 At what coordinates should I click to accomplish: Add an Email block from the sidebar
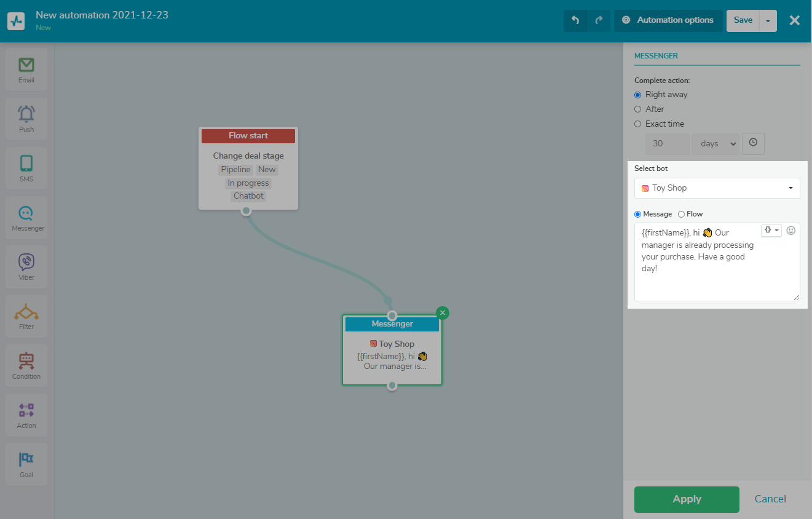26,70
